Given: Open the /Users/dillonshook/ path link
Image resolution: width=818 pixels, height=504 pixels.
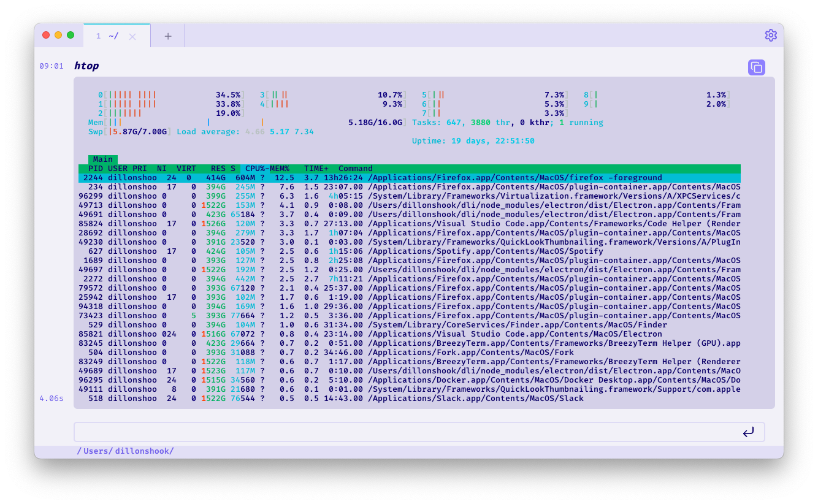Looking at the screenshot, I should click(125, 451).
